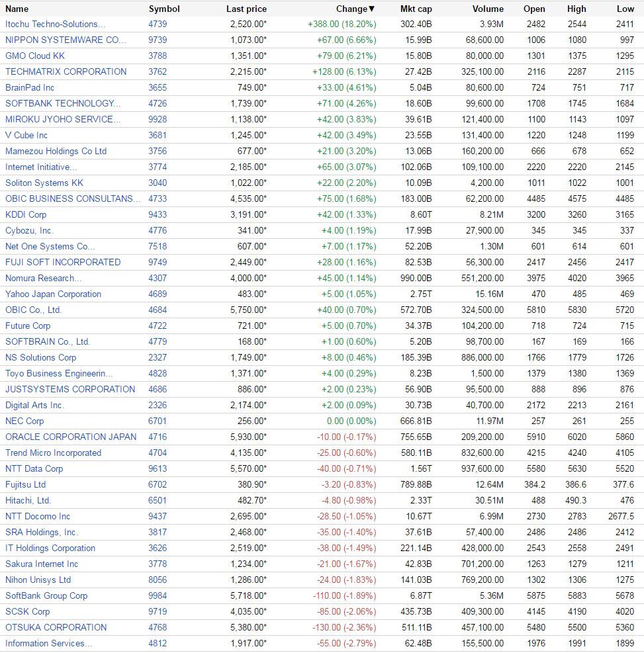Open SCSK Corp link

coord(27,612)
